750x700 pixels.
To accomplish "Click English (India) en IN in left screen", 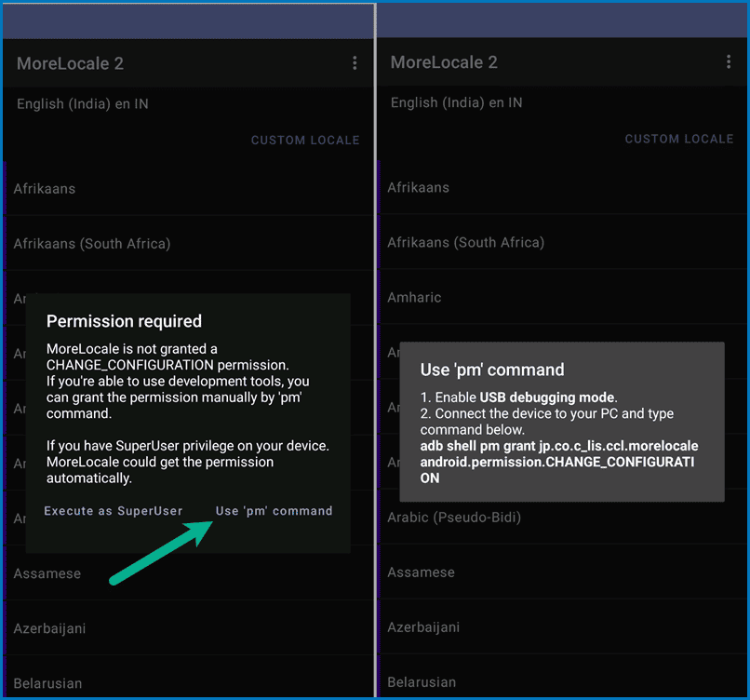I will click(x=83, y=104).
